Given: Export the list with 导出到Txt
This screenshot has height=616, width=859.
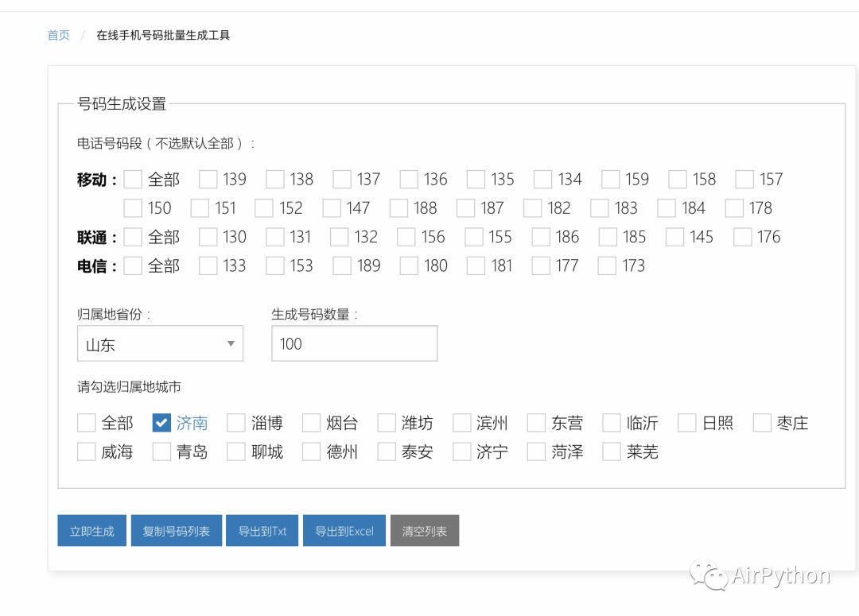Looking at the screenshot, I should point(262,531).
